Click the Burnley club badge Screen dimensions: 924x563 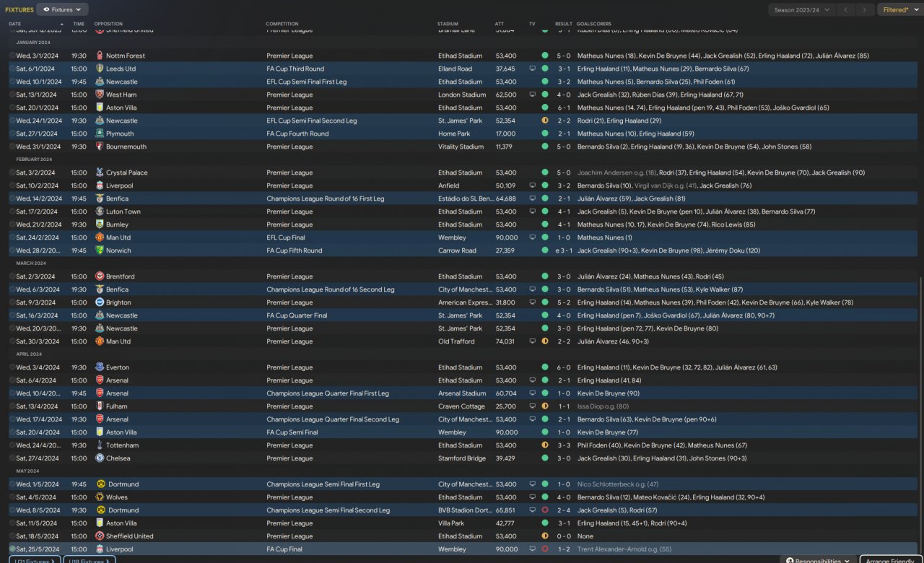click(x=100, y=224)
